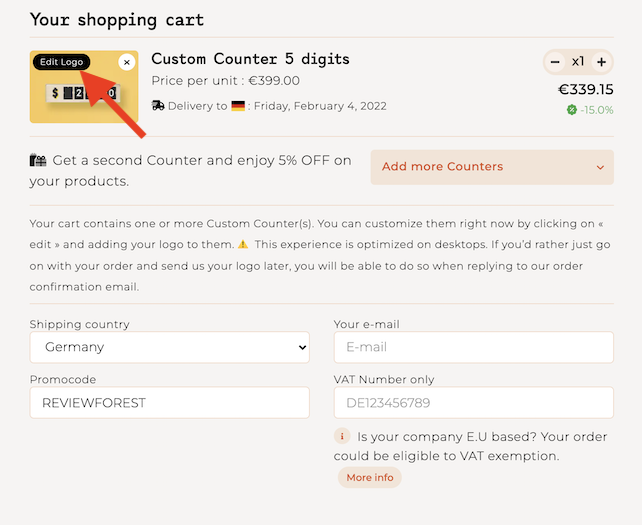This screenshot has width=642, height=525.
Task: Increase quantity with the plus button
Action: click(x=601, y=62)
